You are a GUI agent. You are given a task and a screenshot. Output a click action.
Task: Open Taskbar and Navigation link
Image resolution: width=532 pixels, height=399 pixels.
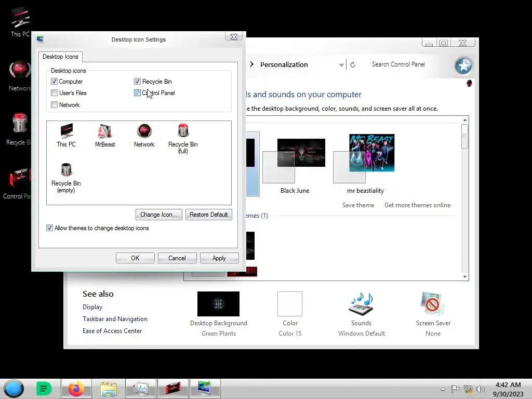pyautogui.click(x=115, y=318)
